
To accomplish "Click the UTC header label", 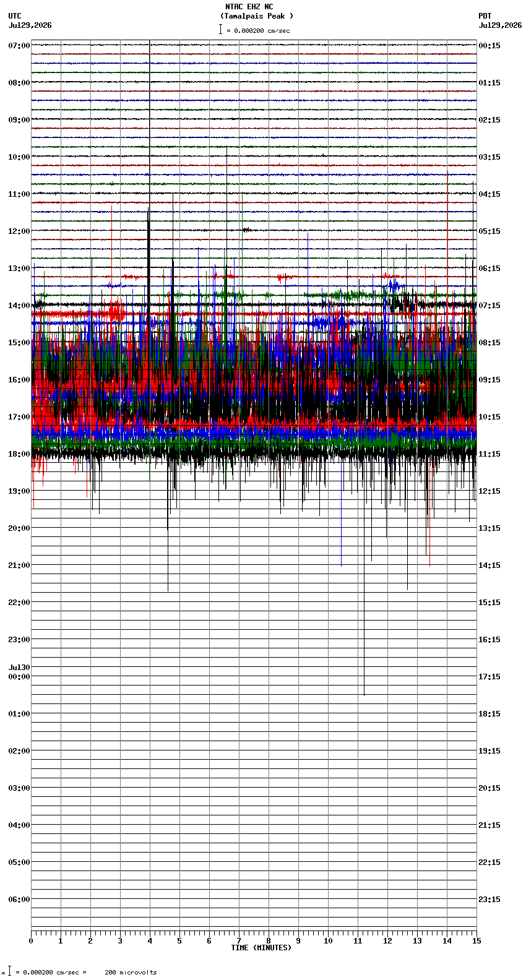I will 15,16.
